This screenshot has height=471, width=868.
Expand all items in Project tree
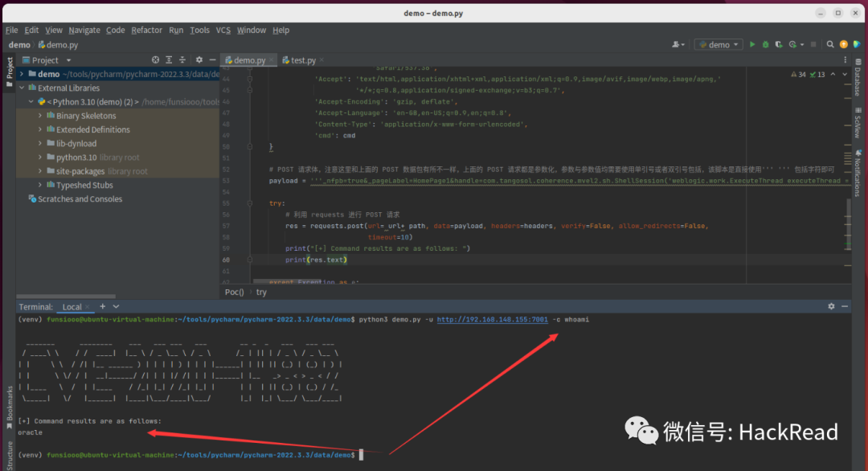169,59
